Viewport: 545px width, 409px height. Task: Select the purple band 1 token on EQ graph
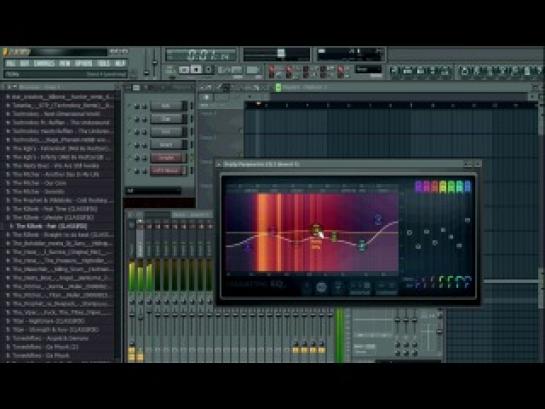[x=247, y=246]
